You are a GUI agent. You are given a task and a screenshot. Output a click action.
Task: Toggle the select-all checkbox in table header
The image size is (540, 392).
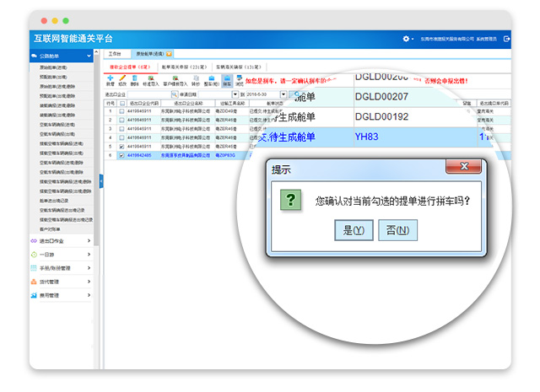(121, 103)
